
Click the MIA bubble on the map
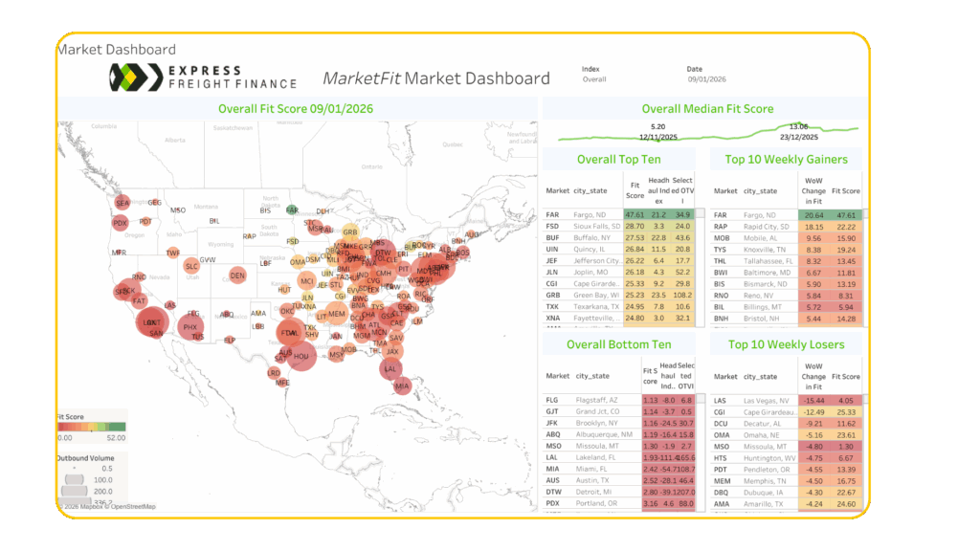pyautogui.click(x=401, y=386)
